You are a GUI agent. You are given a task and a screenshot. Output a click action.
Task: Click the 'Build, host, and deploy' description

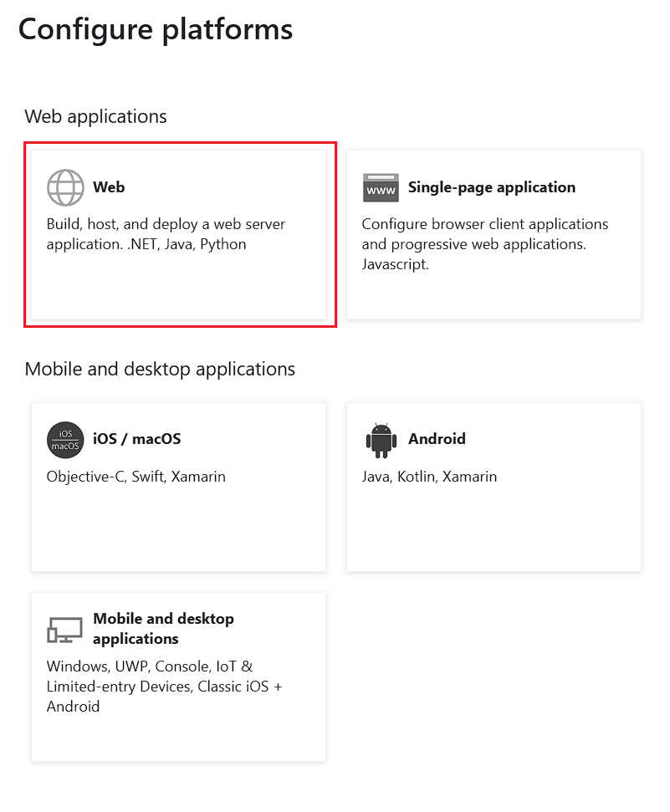pos(166,234)
